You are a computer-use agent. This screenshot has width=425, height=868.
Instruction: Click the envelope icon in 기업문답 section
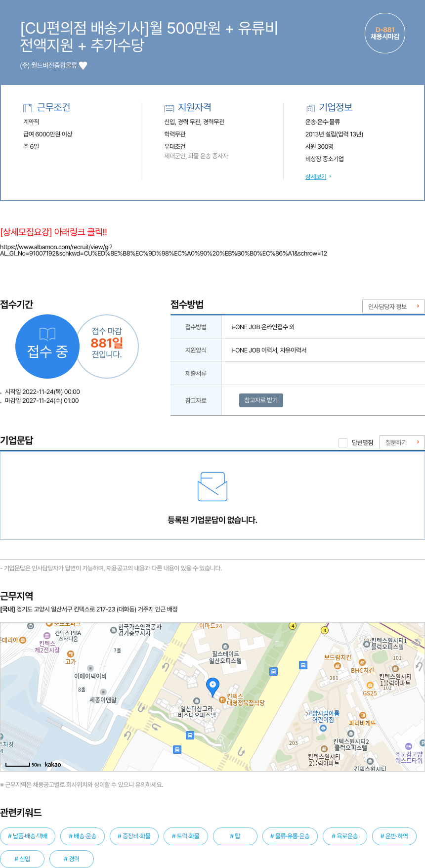[x=212, y=487]
